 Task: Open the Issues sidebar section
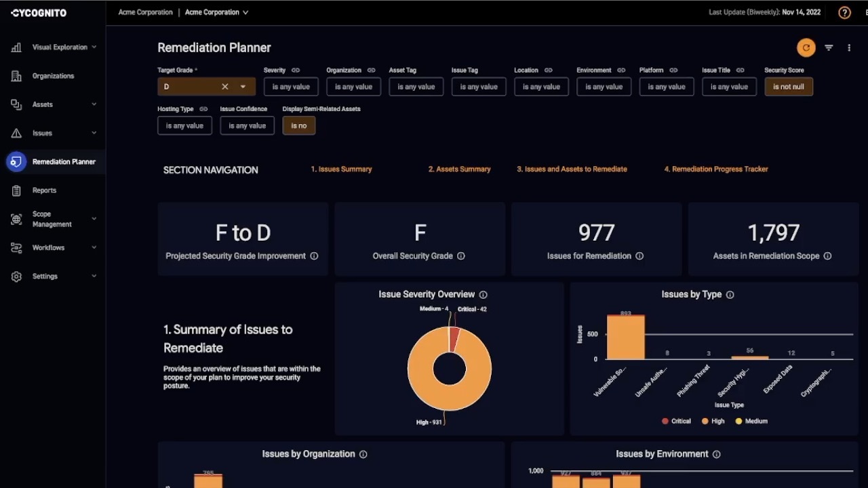click(x=42, y=134)
